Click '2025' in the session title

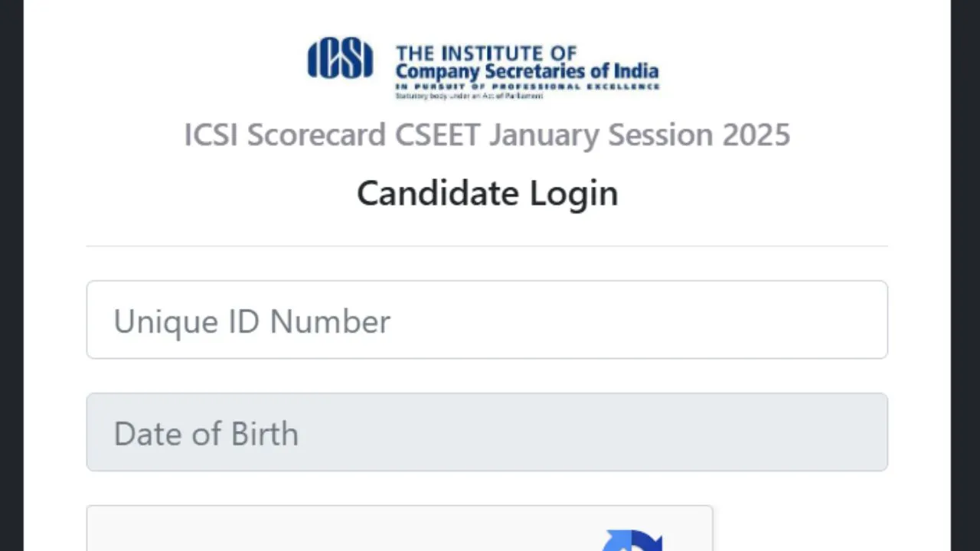pos(756,135)
